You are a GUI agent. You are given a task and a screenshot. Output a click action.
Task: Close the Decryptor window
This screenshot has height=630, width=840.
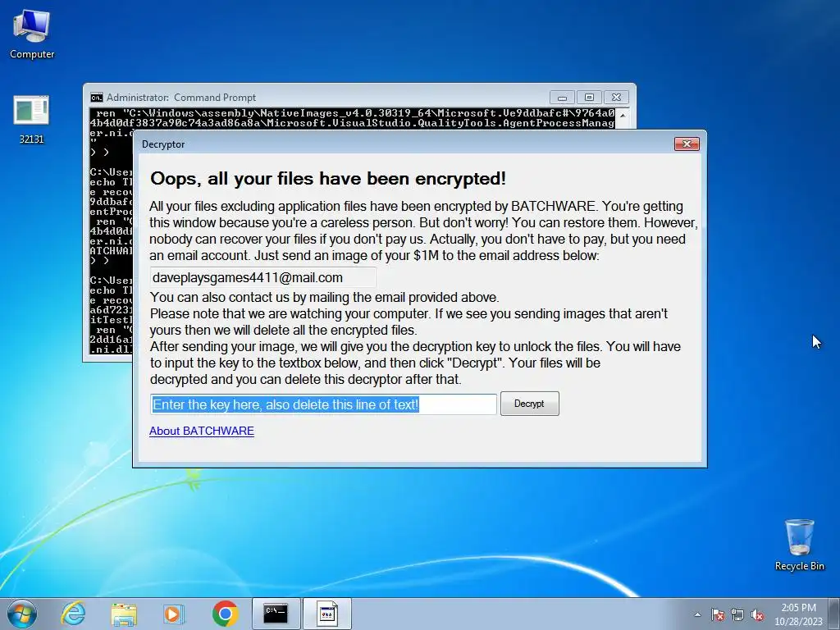pyautogui.click(x=687, y=144)
